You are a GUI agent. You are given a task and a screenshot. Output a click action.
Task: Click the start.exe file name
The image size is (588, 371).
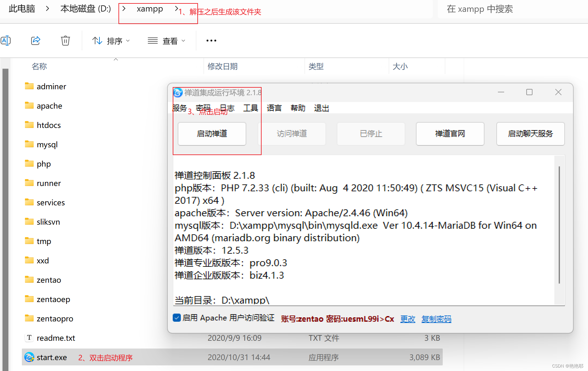[52, 357]
